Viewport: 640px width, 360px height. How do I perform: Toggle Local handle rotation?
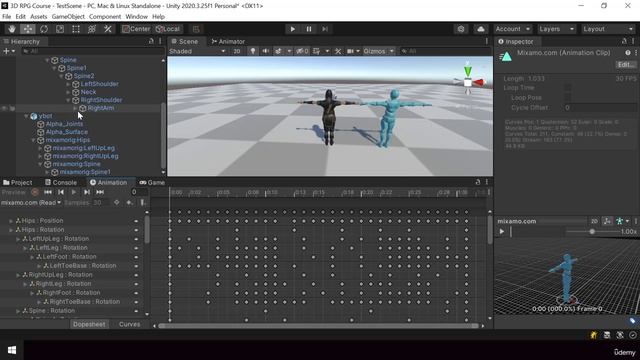[x=168, y=29]
